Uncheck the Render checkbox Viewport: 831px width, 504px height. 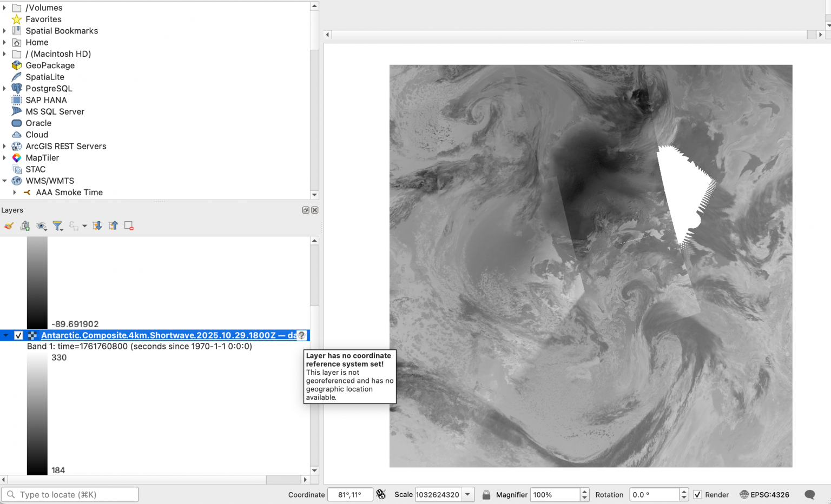(x=698, y=495)
